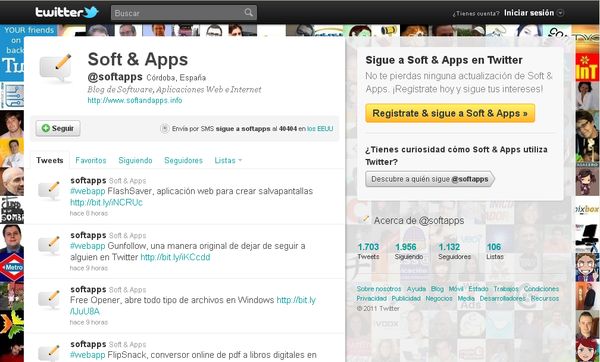Click avatar icon of Free Opener tweet
The image size is (600, 362).
pyautogui.click(x=49, y=299)
